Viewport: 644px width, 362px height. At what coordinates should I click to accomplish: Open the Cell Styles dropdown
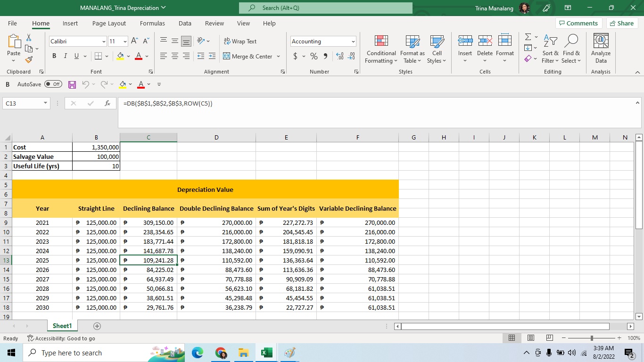437,49
